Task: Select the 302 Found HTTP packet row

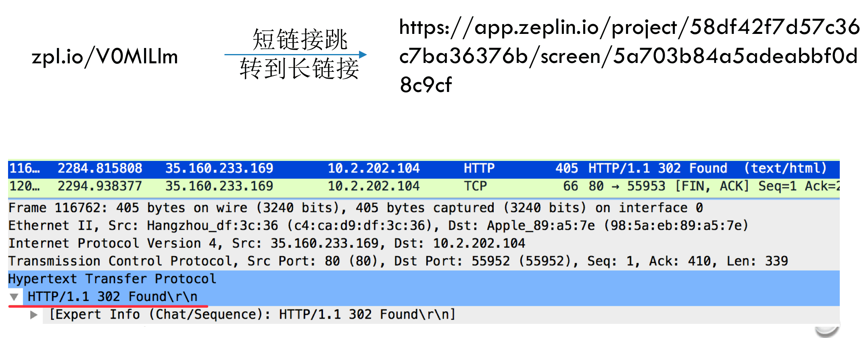Action: [424, 169]
